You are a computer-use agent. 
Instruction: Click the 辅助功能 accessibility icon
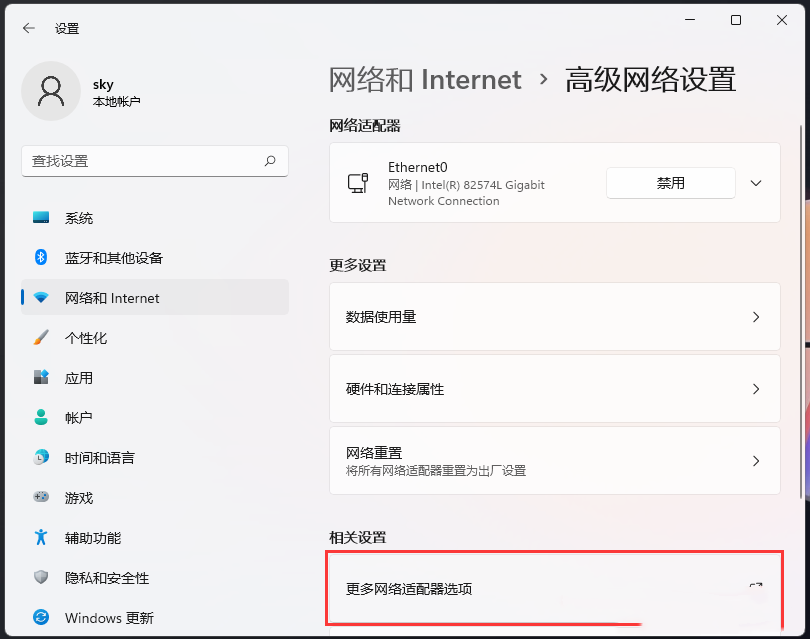pos(40,538)
